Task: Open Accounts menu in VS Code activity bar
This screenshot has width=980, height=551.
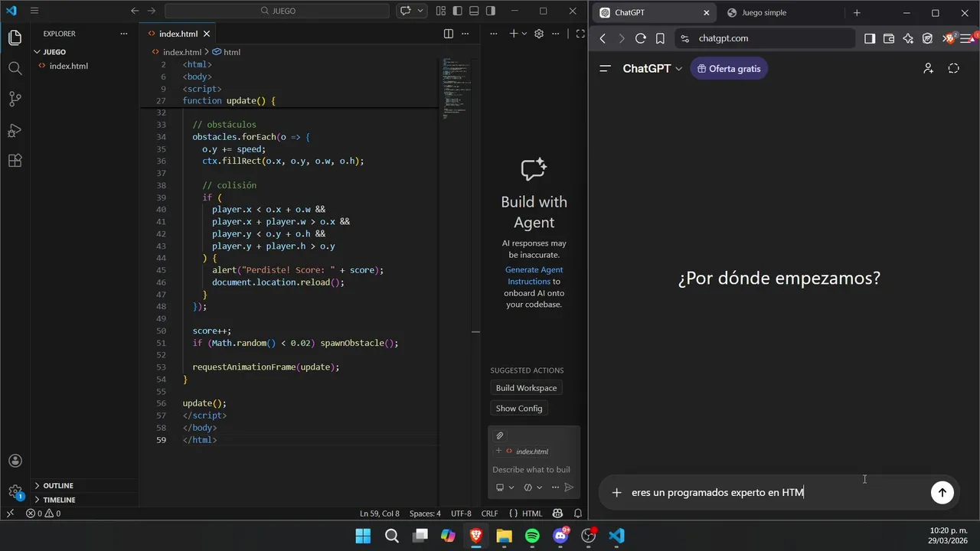Action: click(15, 461)
